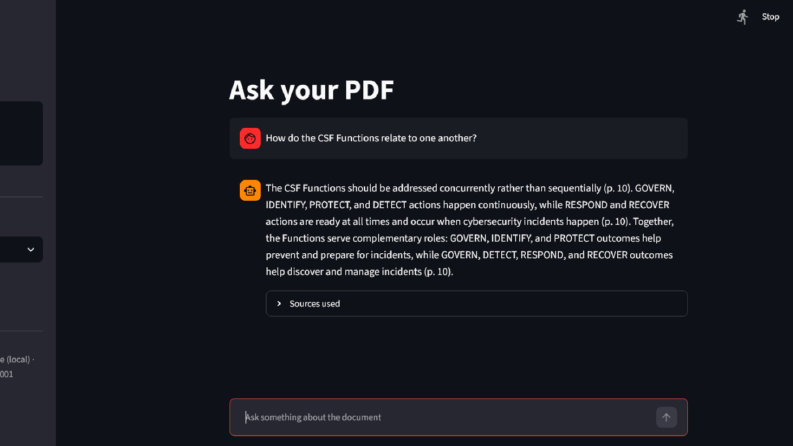Click the sidebar '(local)' footer text

pyautogui.click(x=17, y=360)
